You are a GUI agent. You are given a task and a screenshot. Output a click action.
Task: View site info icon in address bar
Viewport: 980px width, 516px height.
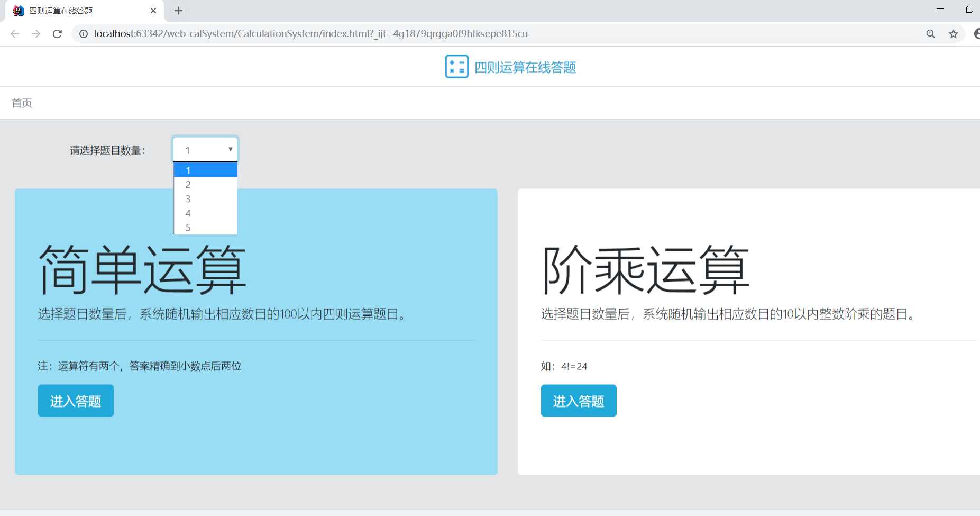point(84,34)
